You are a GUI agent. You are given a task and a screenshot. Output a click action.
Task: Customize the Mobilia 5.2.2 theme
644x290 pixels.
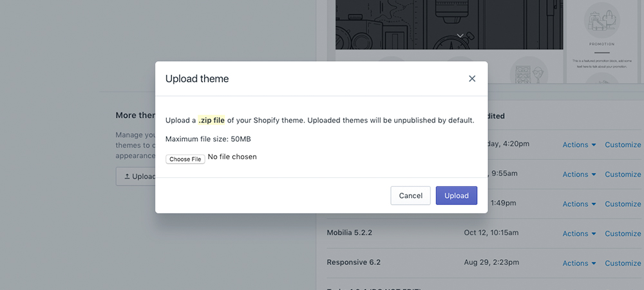coord(623,233)
